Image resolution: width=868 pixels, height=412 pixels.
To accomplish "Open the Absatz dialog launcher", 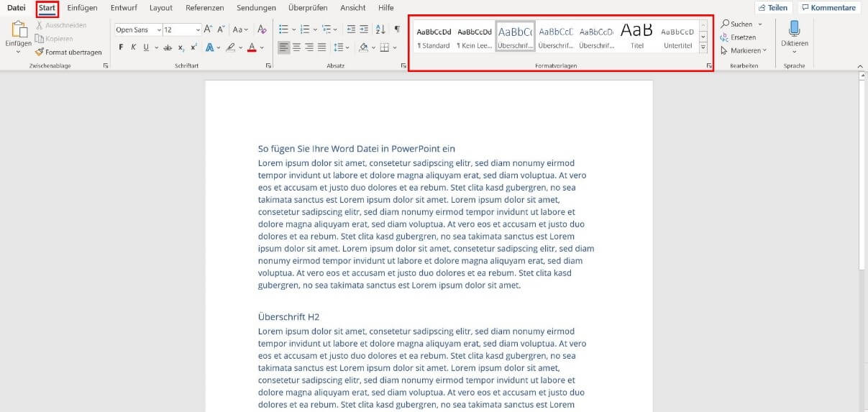I will pos(403,65).
